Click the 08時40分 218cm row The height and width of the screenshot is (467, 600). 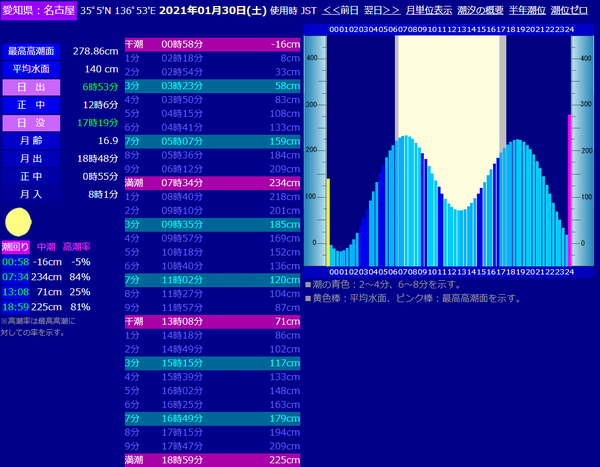[x=212, y=197]
